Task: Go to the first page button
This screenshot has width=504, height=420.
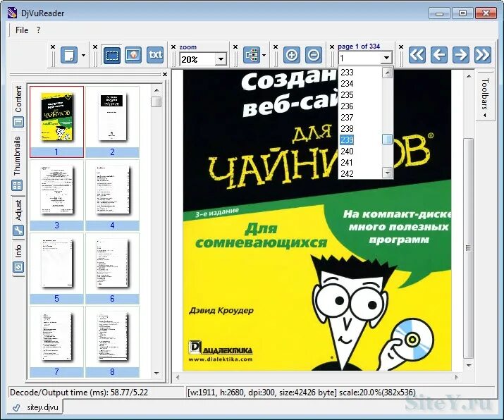Action: pyautogui.click(x=417, y=55)
